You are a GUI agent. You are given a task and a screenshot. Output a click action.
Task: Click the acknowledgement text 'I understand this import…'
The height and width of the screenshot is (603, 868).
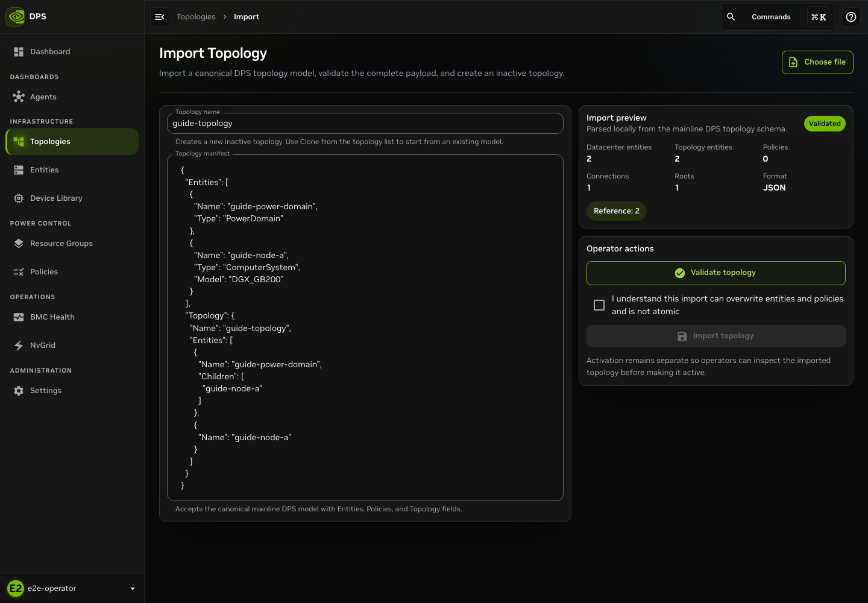coord(728,305)
